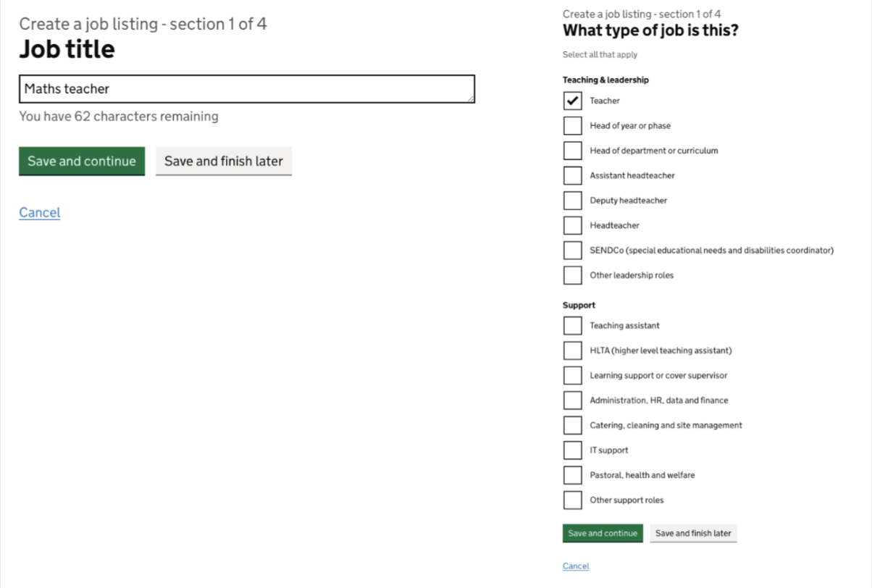Select the HLTA checkbox
The image size is (872, 588).
click(572, 350)
